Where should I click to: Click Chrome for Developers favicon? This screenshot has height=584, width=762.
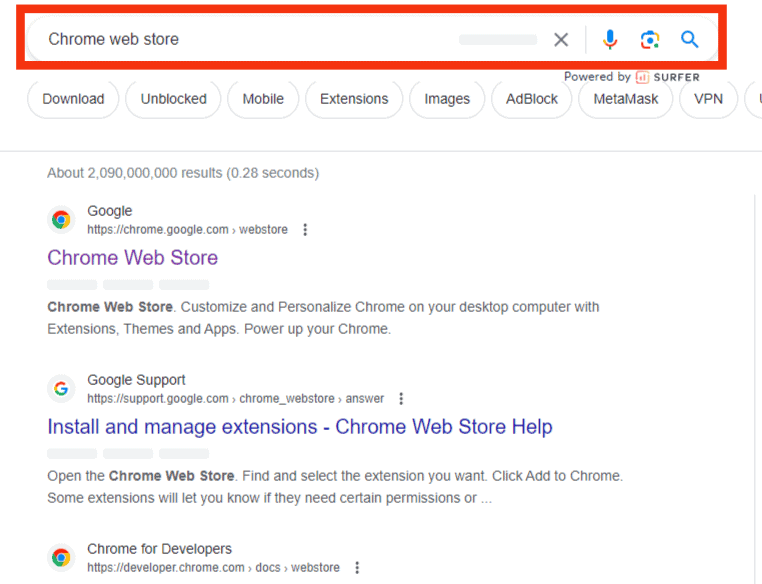pyautogui.click(x=61, y=558)
